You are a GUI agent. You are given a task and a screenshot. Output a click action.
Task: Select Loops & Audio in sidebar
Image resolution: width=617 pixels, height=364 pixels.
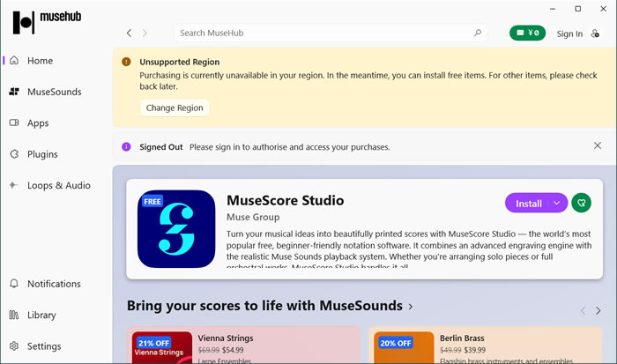(58, 185)
